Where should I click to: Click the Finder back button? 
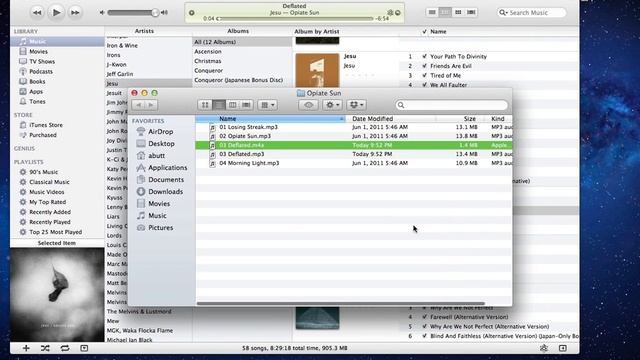pos(138,105)
